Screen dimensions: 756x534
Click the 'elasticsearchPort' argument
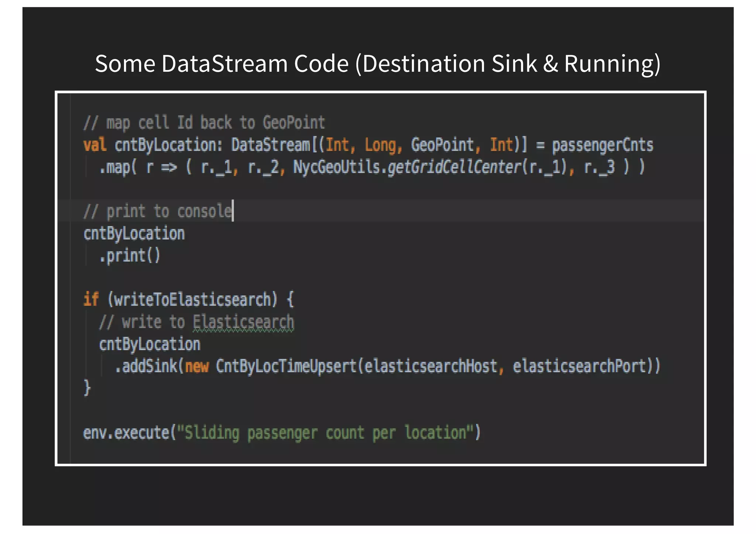[580, 366]
